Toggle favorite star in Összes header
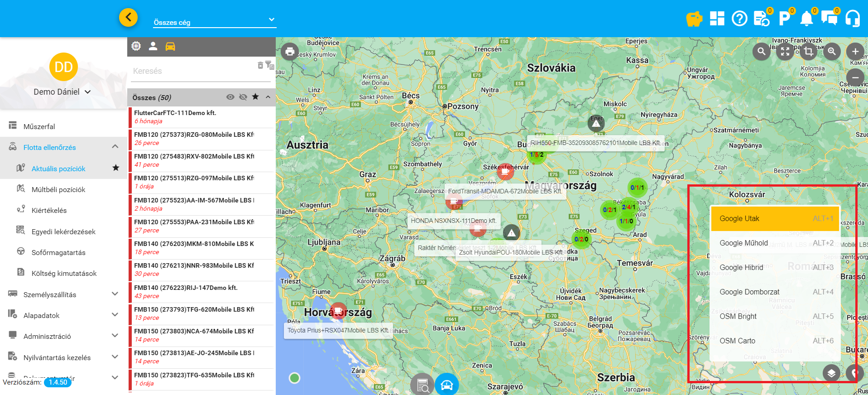Image resolution: width=868 pixels, height=395 pixels. point(255,97)
